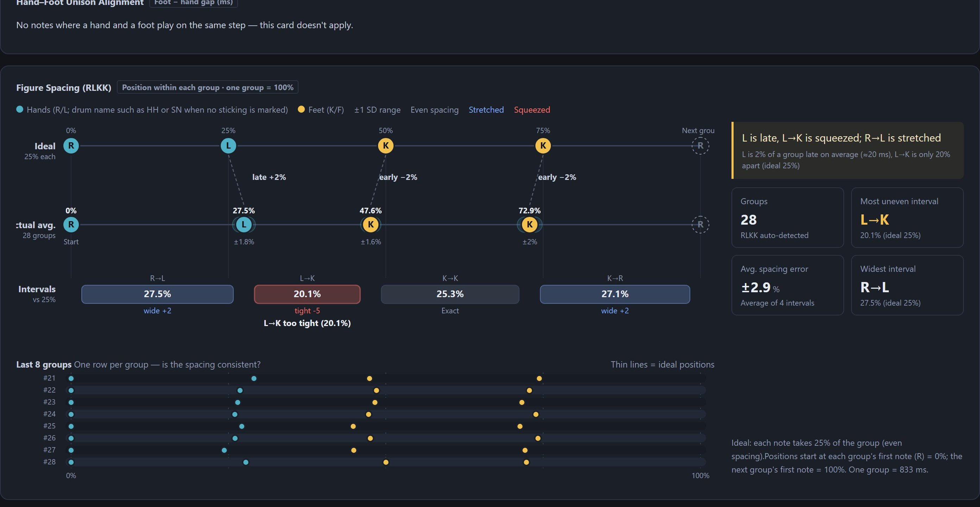Click the Ideal row K marker at 75%

(543, 146)
